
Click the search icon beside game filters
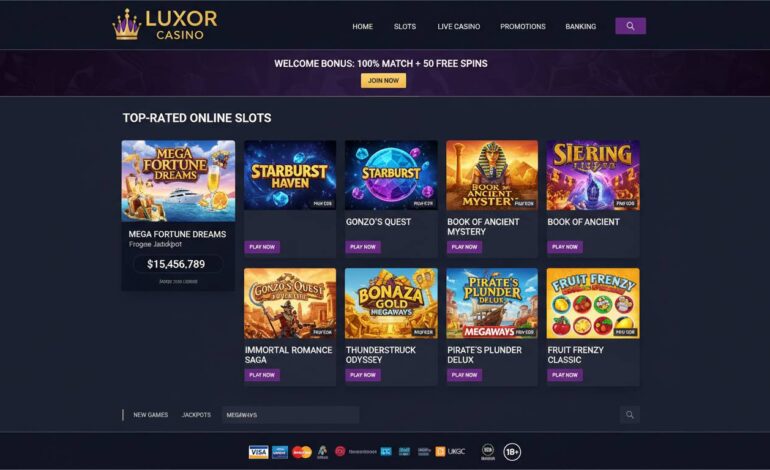coord(630,415)
